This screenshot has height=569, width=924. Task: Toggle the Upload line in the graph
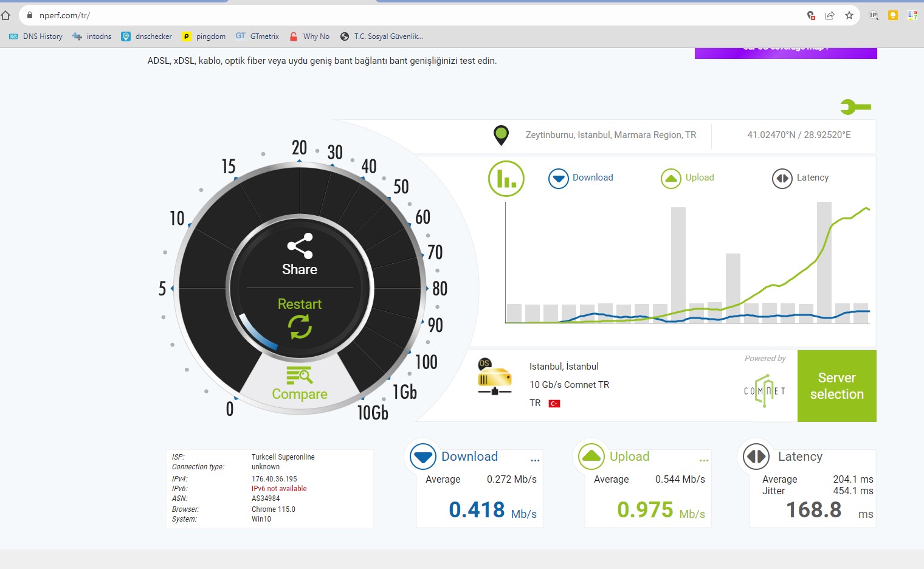(x=671, y=178)
